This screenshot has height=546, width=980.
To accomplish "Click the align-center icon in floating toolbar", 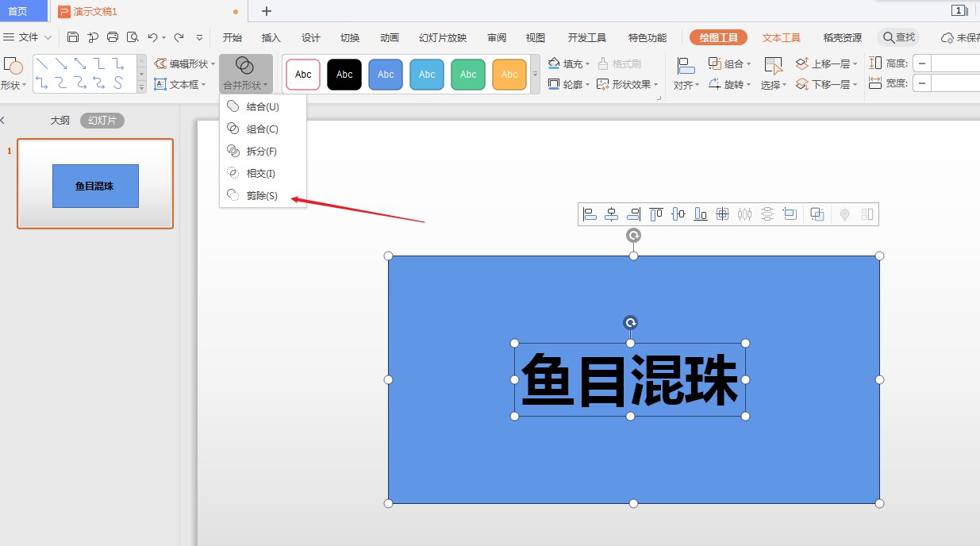I will 610,213.
